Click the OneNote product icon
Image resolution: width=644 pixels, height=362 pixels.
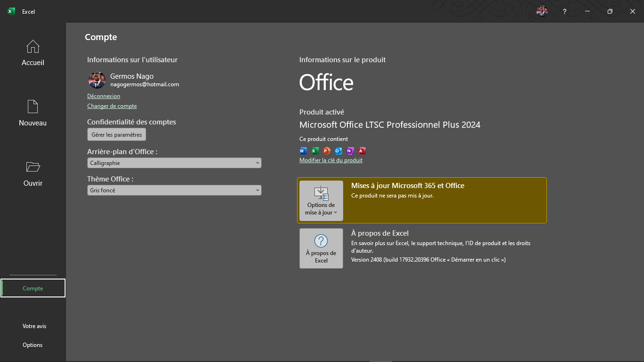coord(350,151)
